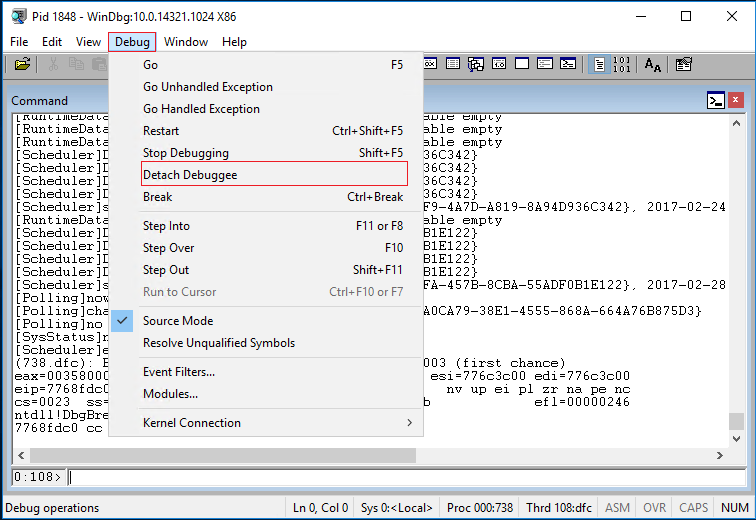756x520 pixels.
Task: Click the Open source file toolbar icon
Action: point(22,64)
